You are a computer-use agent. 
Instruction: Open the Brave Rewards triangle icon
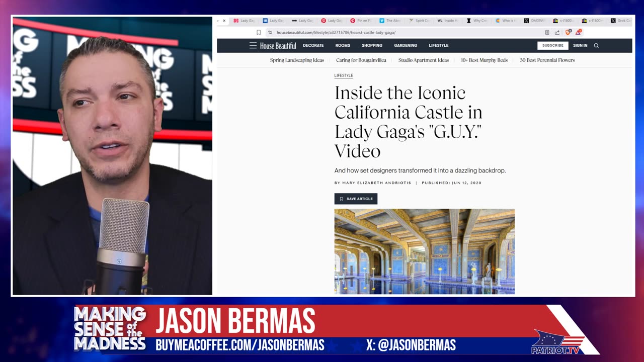pyautogui.click(x=579, y=32)
